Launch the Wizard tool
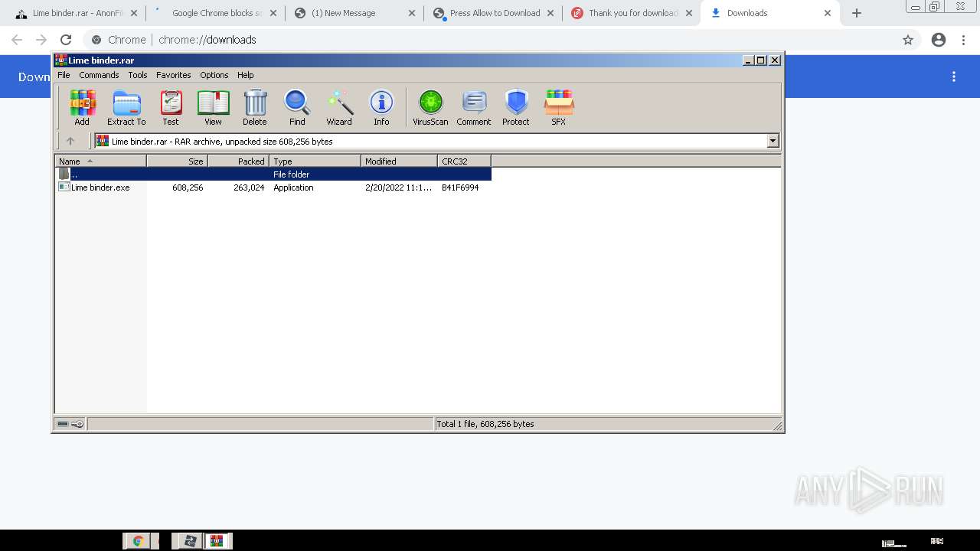This screenshot has height=551, width=980. coord(339,107)
